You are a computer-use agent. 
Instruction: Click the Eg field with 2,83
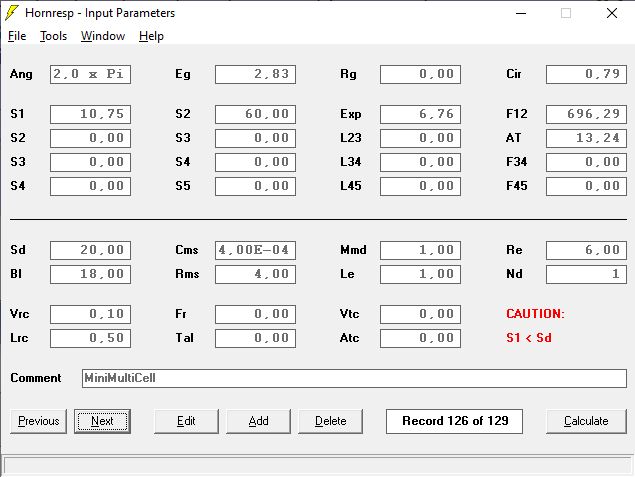coord(256,75)
